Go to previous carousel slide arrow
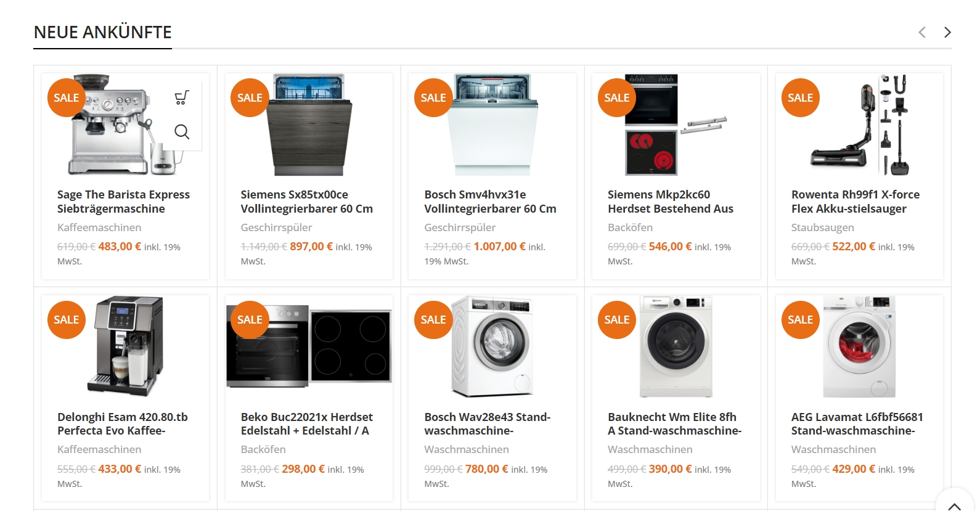Screen dimensions: 980x511 pos(922,32)
